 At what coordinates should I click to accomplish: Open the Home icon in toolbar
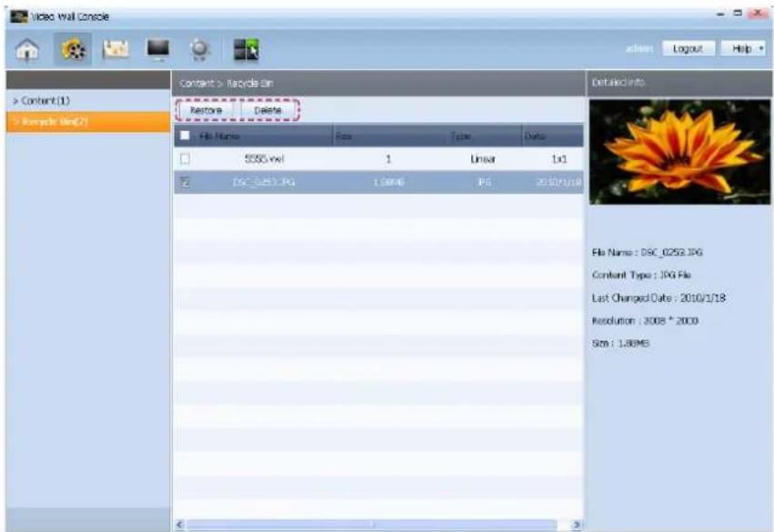click(x=27, y=49)
